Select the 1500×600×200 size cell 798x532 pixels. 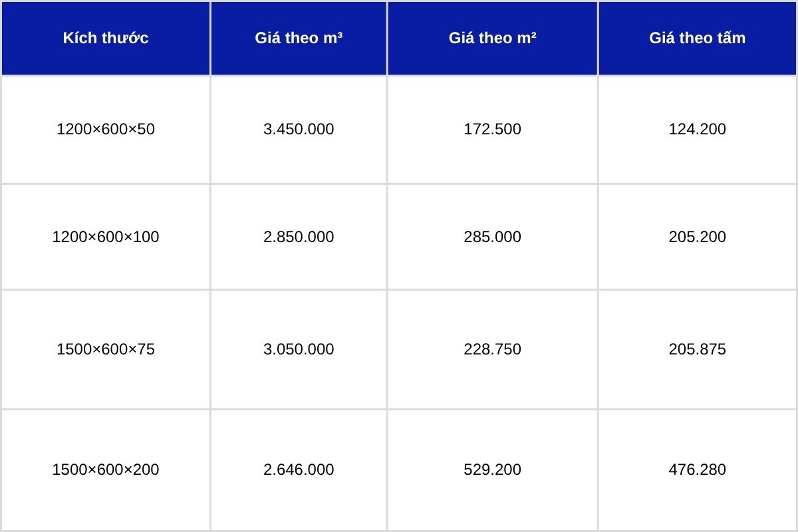coord(106,469)
